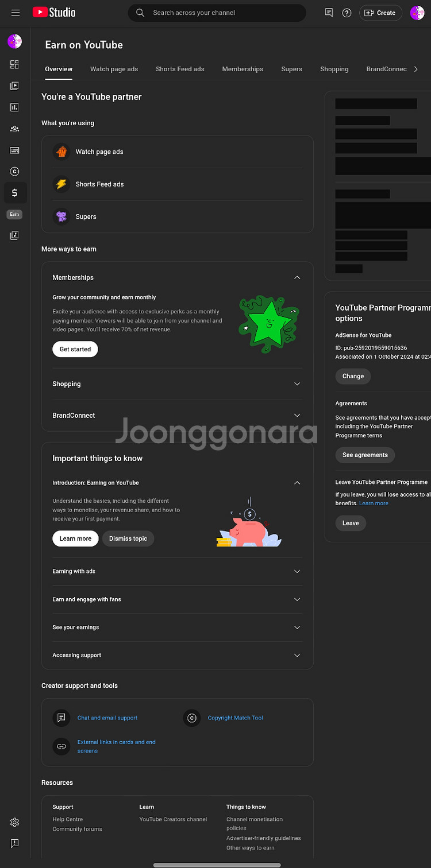Switch to Watch page ads tab
Viewport: 431px width, 868px height.
click(114, 69)
